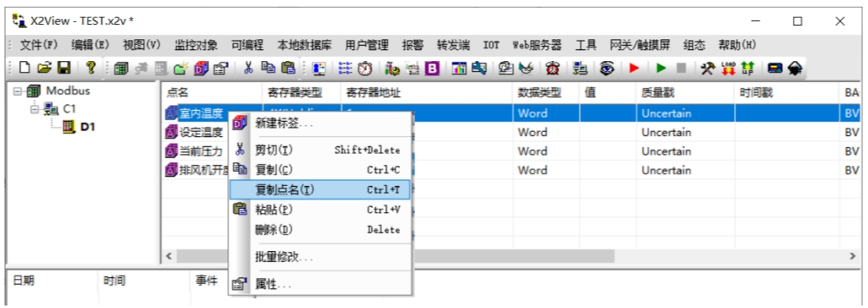
Task: Open the Web服务器 menu
Action: (537, 45)
